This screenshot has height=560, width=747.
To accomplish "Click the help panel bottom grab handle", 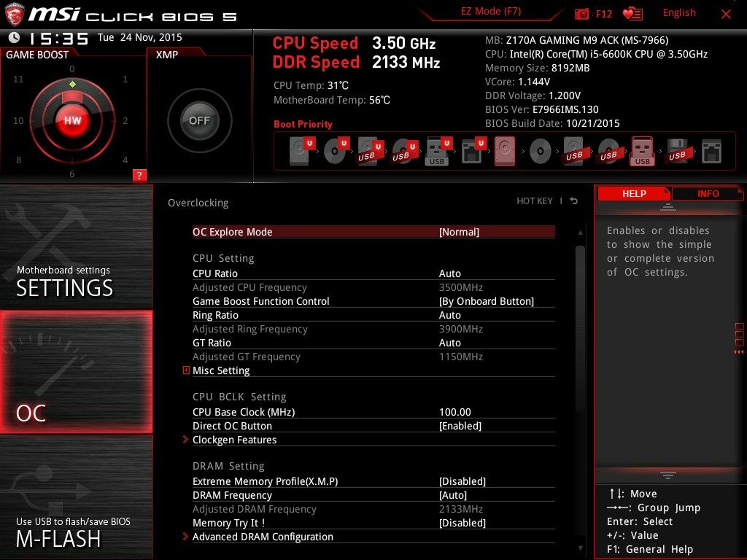I will 668,475.
